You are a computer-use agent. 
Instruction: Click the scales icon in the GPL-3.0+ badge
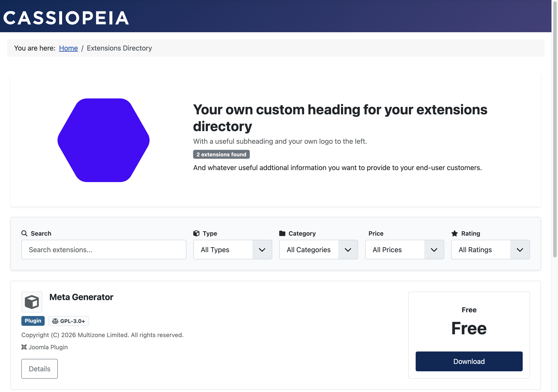tap(55, 321)
